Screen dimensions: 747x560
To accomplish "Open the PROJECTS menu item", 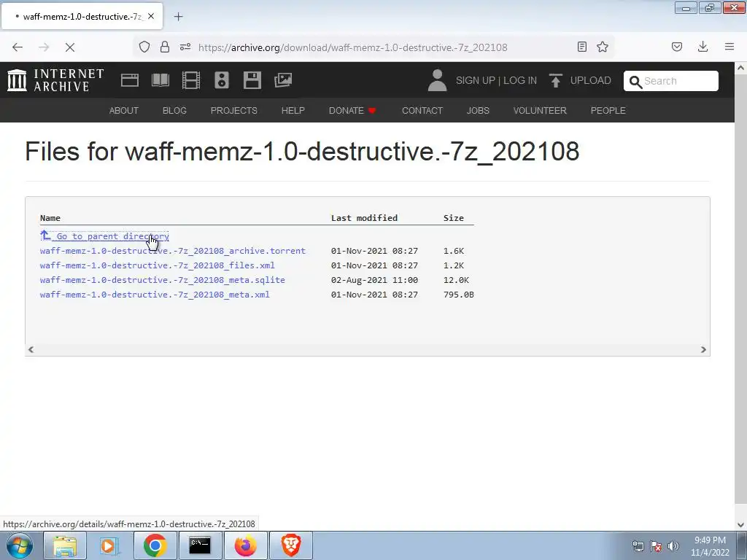I will click(x=234, y=111).
